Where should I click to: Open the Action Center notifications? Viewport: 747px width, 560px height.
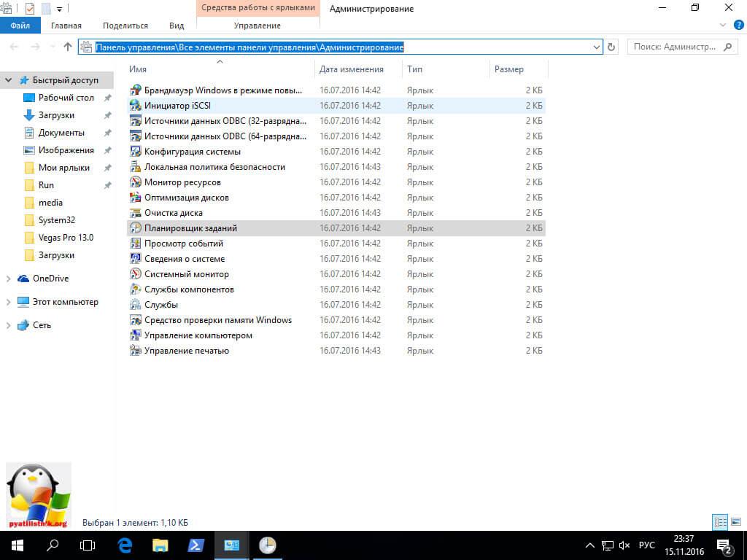(724, 545)
